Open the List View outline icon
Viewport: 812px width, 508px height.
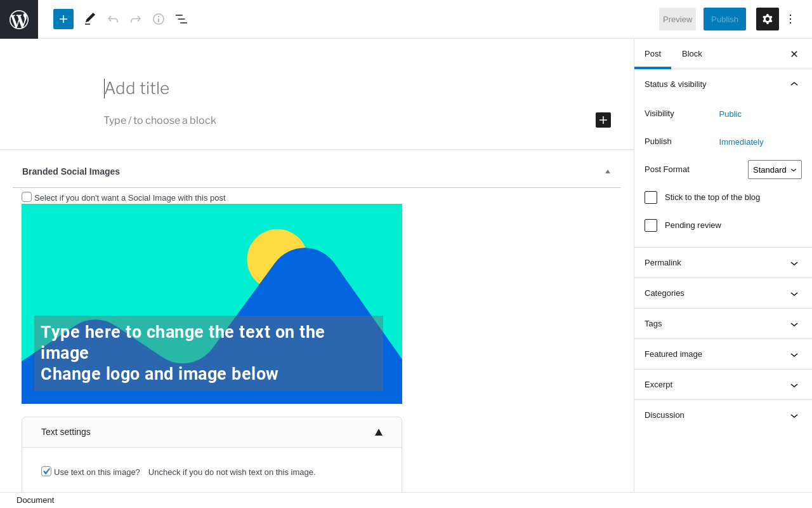pos(181,19)
